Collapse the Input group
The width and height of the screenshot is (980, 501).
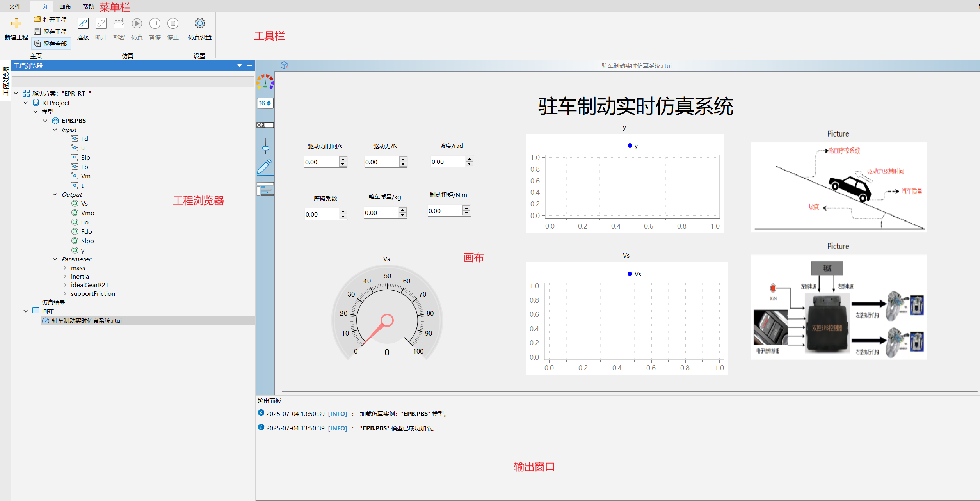tap(55, 130)
